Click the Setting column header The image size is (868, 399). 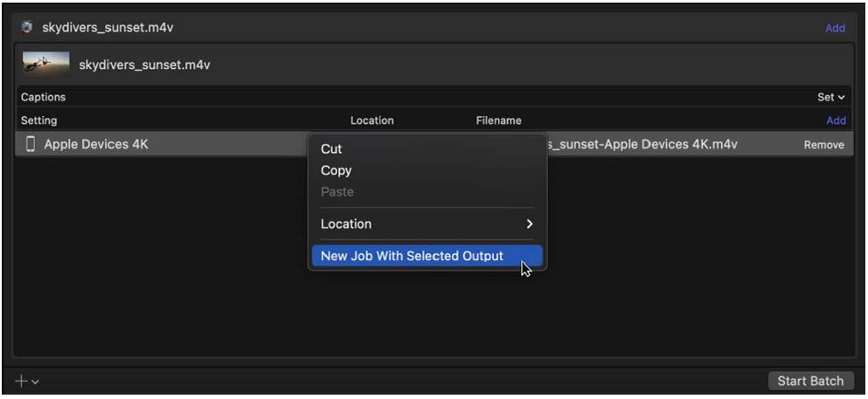click(x=38, y=120)
